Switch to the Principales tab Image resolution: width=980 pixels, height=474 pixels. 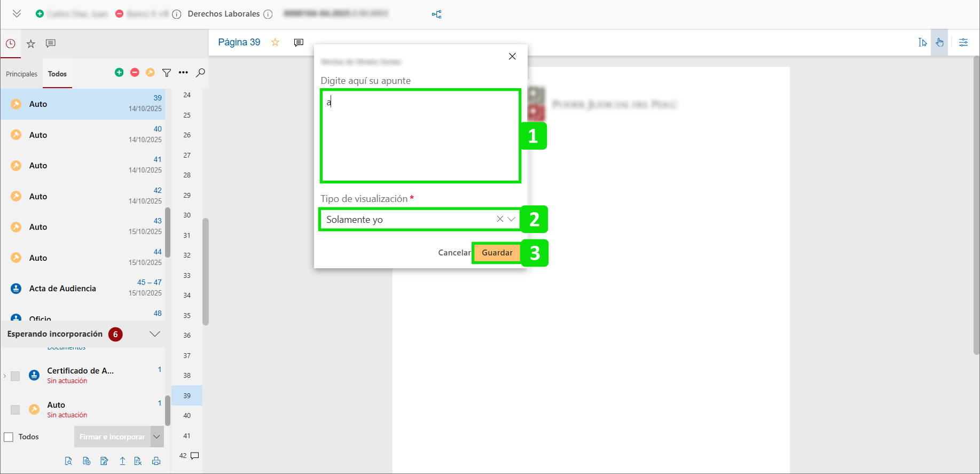(x=21, y=74)
